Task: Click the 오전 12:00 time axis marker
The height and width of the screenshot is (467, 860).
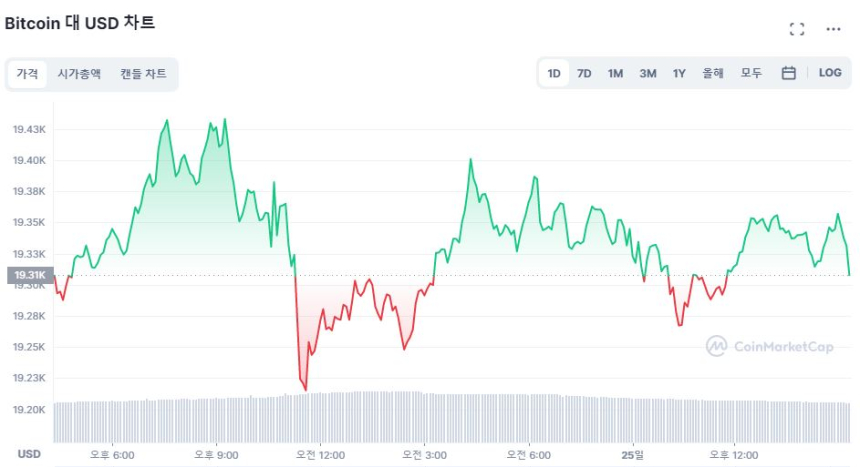Action: 318,454
